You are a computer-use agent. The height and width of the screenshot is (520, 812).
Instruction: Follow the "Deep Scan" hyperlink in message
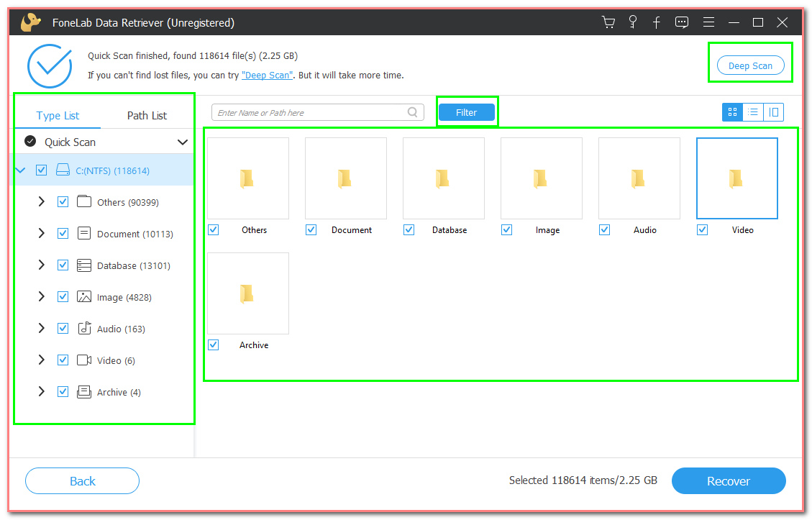tap(268, 75)
